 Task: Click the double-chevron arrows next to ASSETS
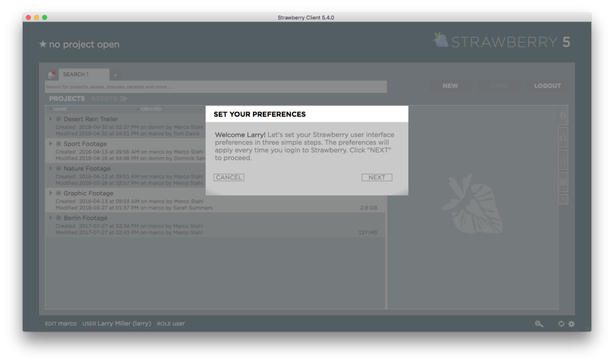(x=124, y=99)
